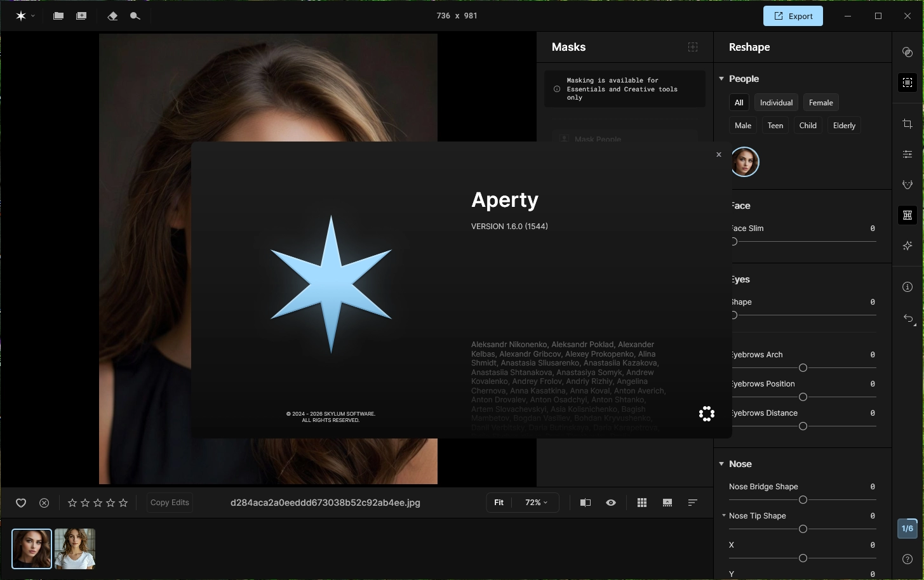
Task: Collapse the People section
Action: [721, 79]
